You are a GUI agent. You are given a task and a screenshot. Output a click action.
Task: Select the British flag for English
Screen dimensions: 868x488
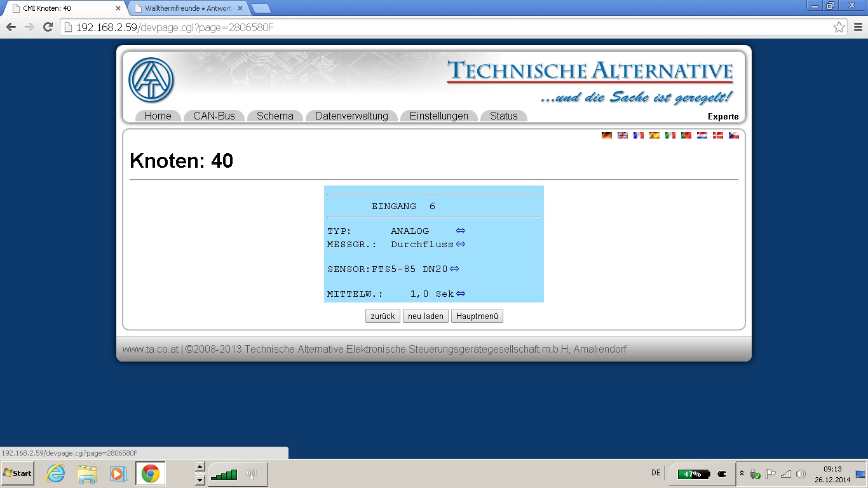[623, 135]
